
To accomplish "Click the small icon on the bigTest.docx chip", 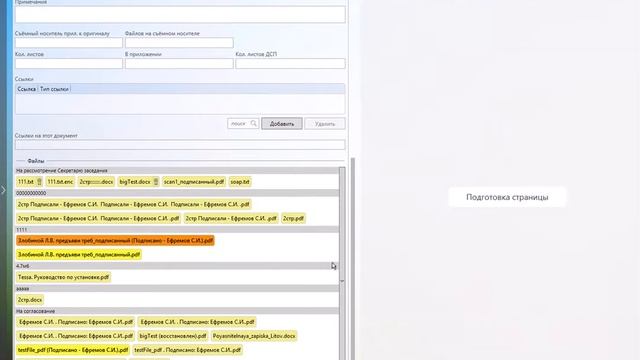I will pos(156,182).
